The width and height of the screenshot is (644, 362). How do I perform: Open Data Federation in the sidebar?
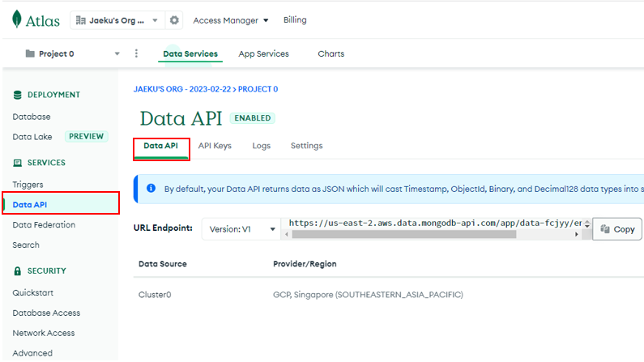point(44,225)
